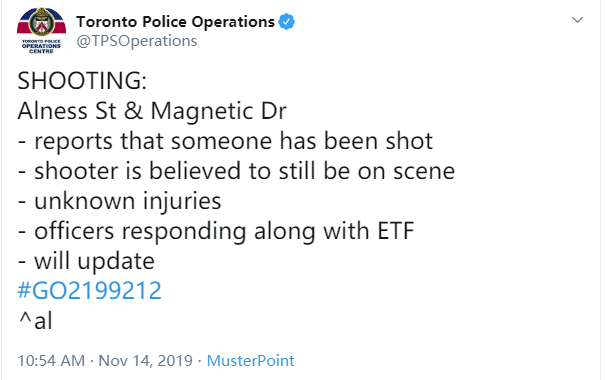
Task: Click the blue verified badge icon
Action: coord(287,22)
